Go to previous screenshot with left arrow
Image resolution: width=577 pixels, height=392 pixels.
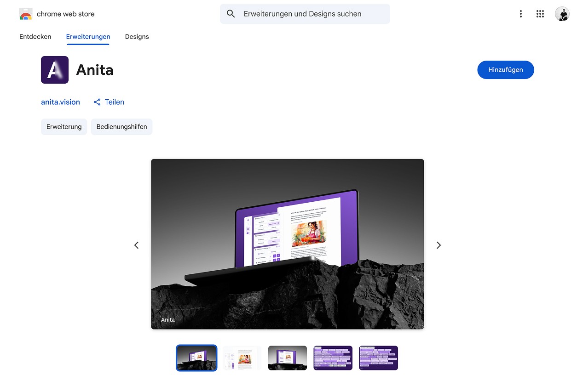(x=136, y=245)
